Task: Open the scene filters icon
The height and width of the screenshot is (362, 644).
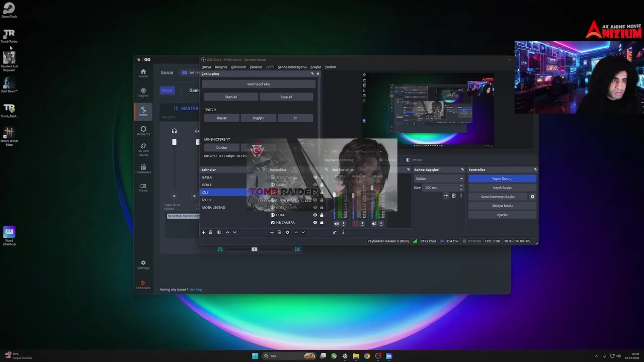Action: 219,232
